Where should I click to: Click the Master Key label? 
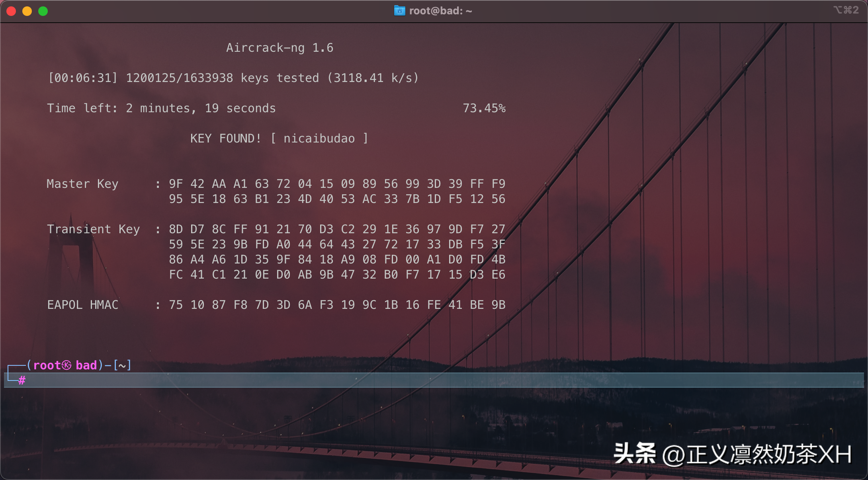click(x=82, y=184)
